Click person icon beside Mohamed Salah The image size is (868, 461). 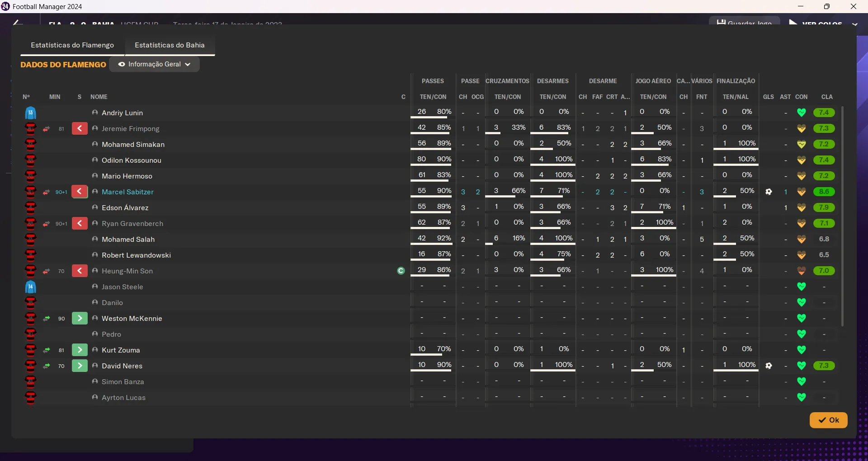click(x=95, y=239)
